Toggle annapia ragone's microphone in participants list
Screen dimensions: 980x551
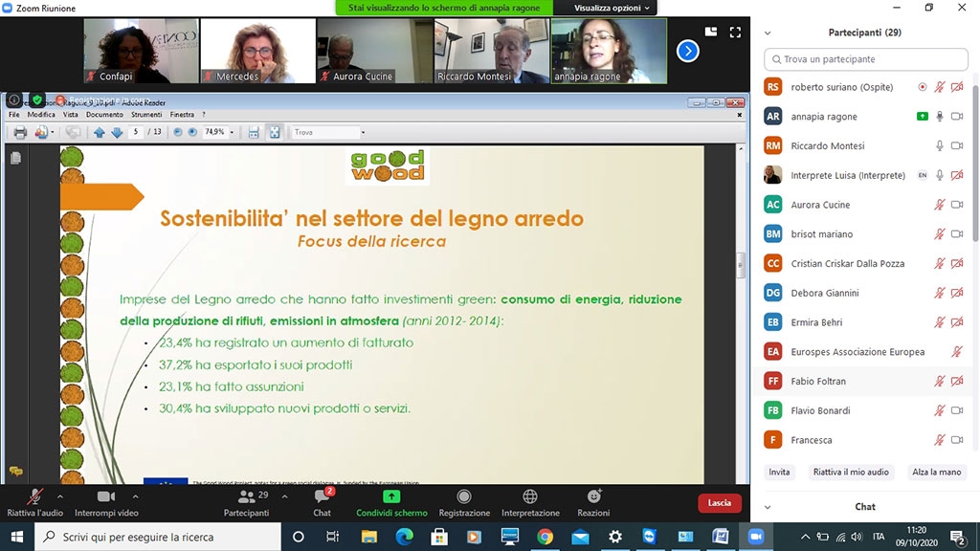click(940, 116)
